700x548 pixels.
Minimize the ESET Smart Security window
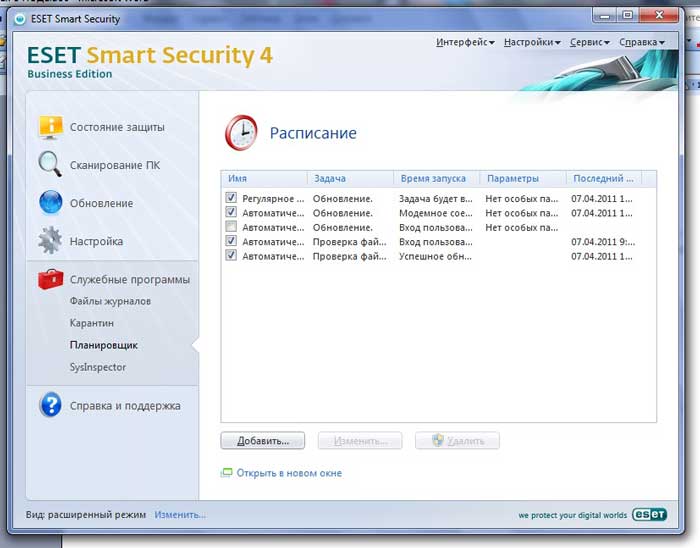click(x=605, y=16)
